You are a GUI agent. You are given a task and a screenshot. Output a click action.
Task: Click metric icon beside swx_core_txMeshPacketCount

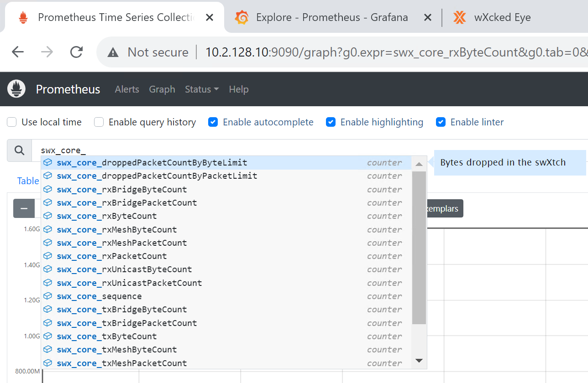[x=47, y=363]
